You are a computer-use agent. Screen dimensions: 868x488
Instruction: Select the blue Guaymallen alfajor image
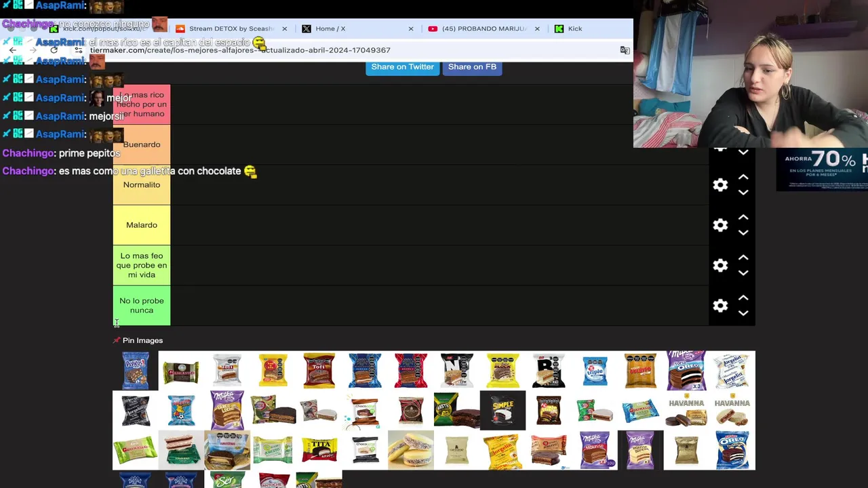641,411
